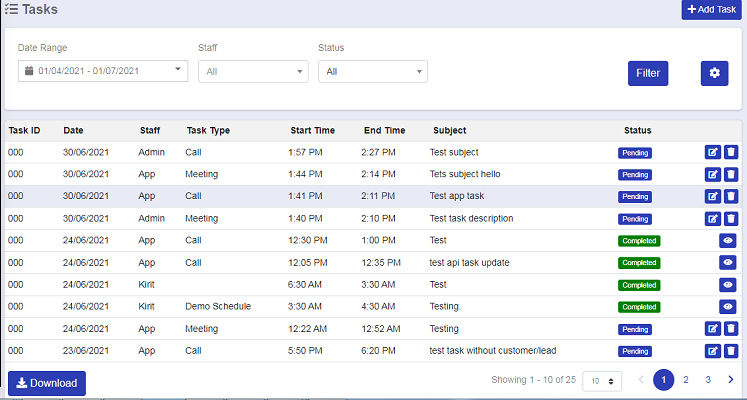
Task: Edit the "Tets subject hello" task
Action: (x=713, y=174)
